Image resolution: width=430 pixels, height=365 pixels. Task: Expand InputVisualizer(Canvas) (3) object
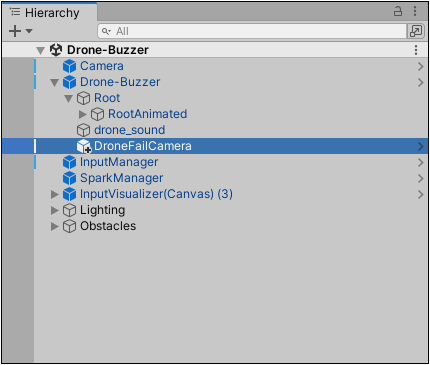(54, 194)
